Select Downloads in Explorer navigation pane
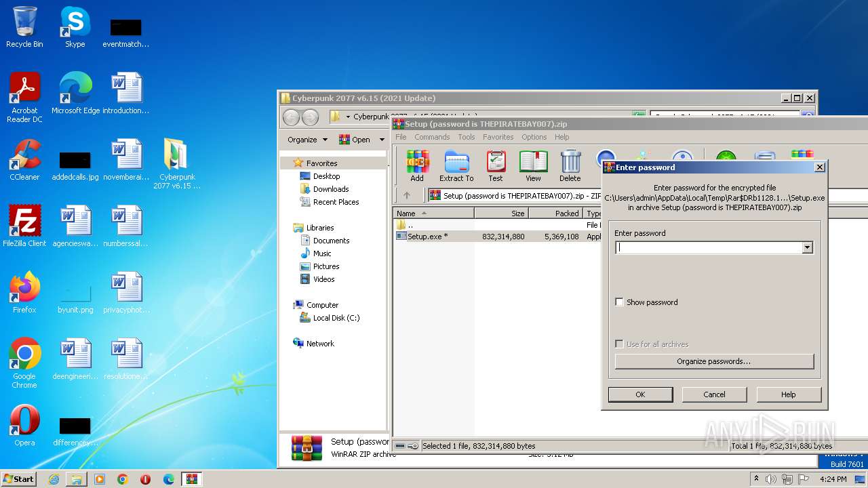The width and height of the screenshot is (868, 488). tap(331, 189)
